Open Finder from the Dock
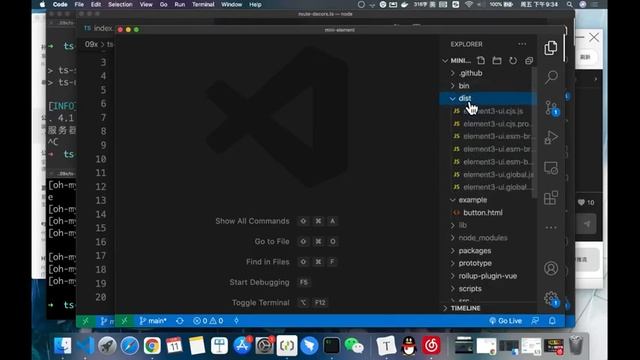 (63, 346)
